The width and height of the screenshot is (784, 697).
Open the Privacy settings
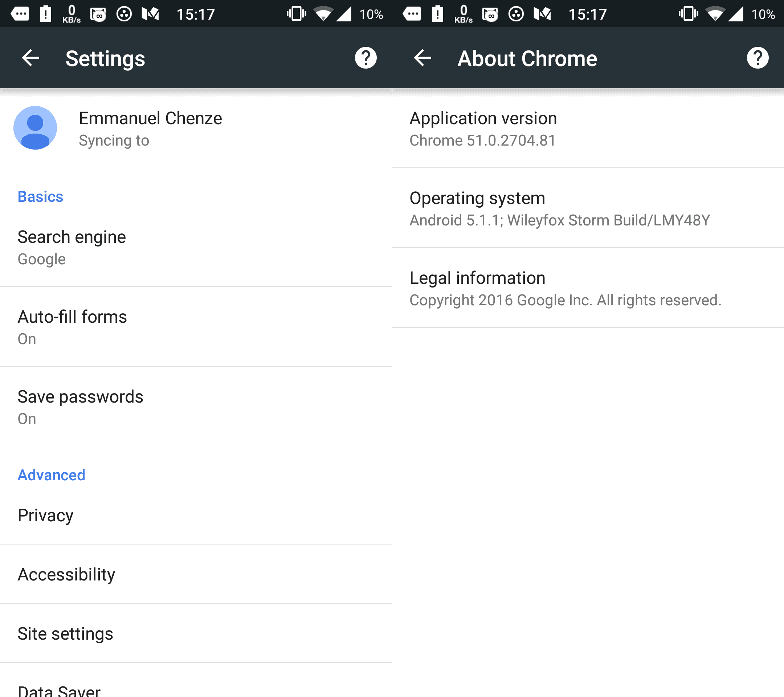[196, 515]
